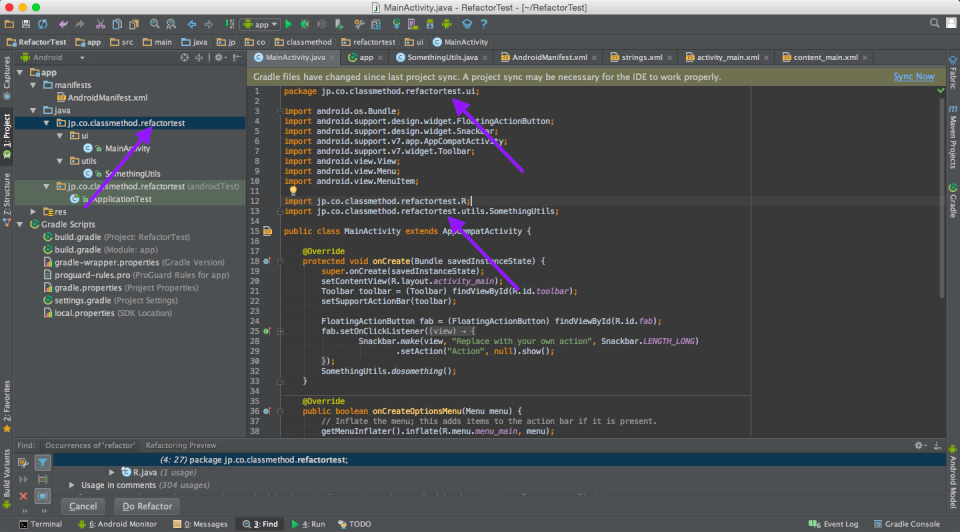Open the Project Structure icon
Image resolution: width=960 pixels, height=532 pixels.
[376, 24]
